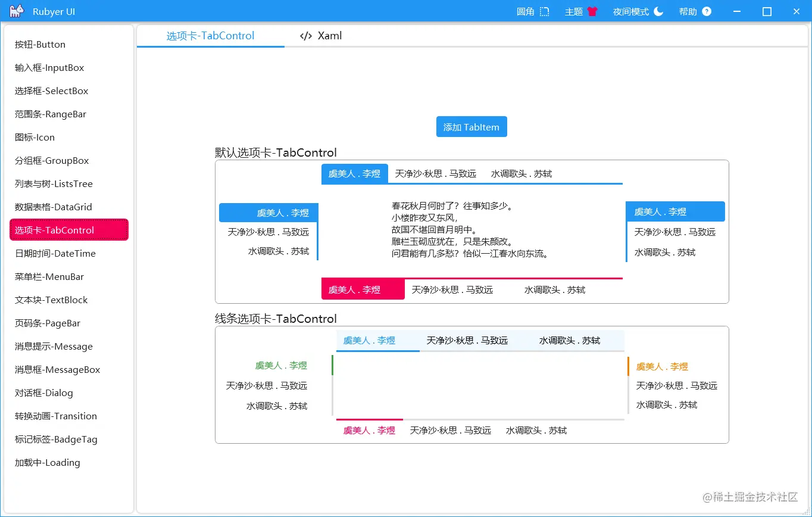Click the </> code icon on the Xaml tab
This screenshot has height=517, width=812.
[x=305, y=35]
